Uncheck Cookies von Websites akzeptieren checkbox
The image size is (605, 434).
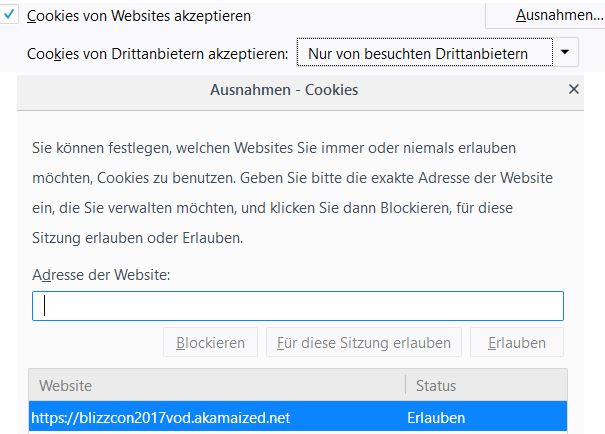coord(10,16)
